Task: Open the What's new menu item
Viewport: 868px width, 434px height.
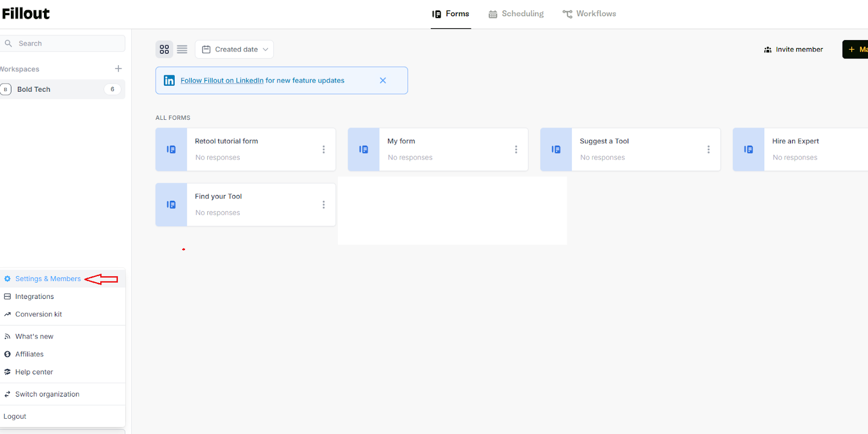Action: click(62, 336)
